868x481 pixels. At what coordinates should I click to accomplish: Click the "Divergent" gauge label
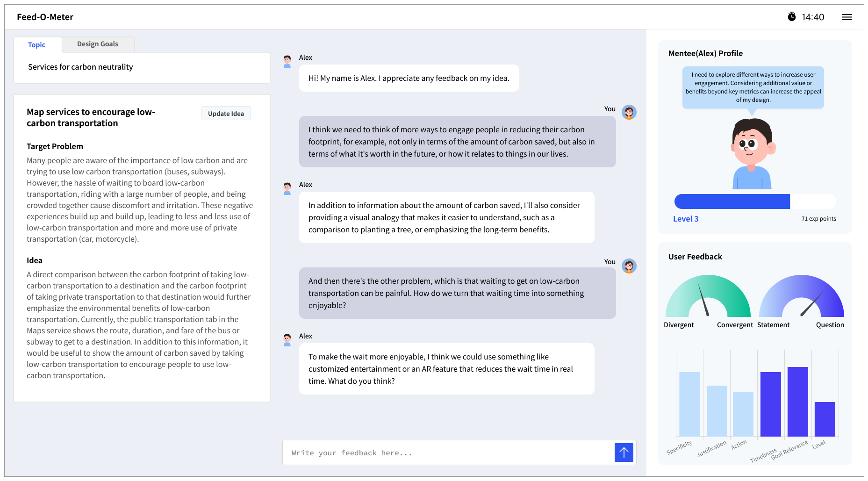(679, 325)
